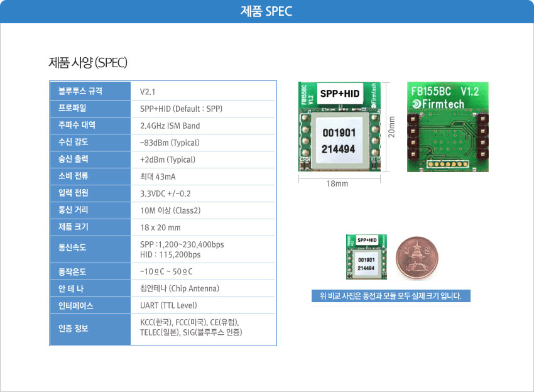Screen dimensions: 534x392
Task: Select the 통신 거리 label
Action: 74,210
